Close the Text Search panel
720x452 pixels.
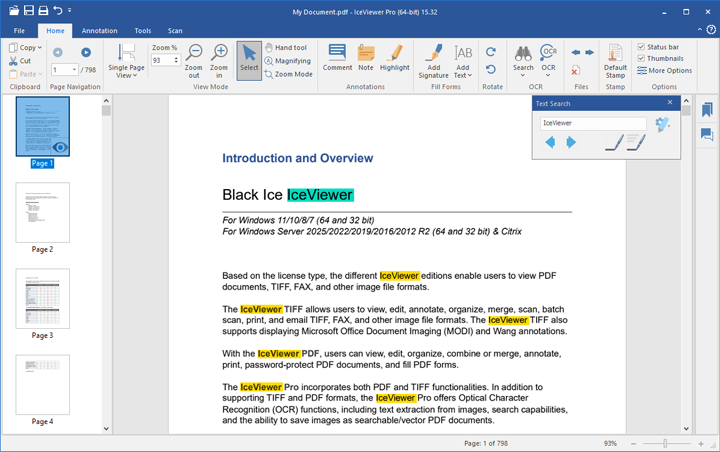pos(670,102)
